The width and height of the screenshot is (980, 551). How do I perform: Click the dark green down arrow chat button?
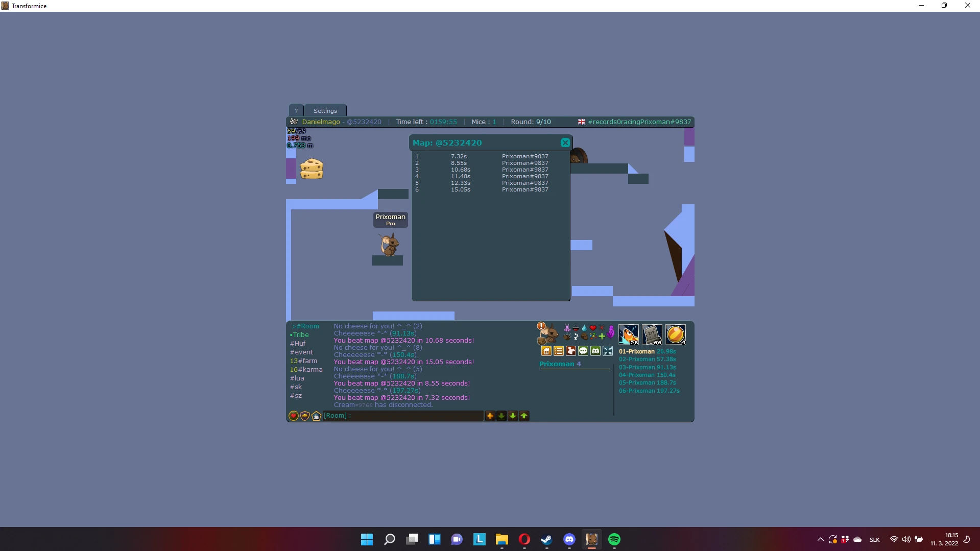click(x=501, y=416)
